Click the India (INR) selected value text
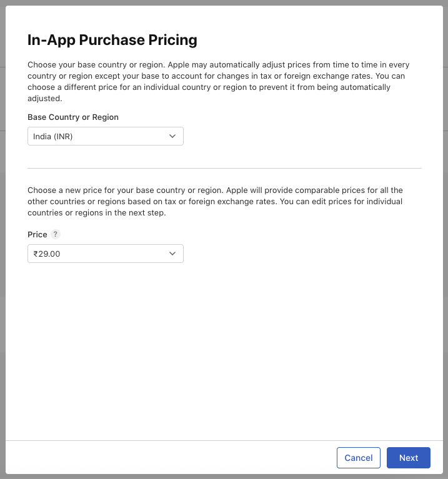 click(53, 136)
